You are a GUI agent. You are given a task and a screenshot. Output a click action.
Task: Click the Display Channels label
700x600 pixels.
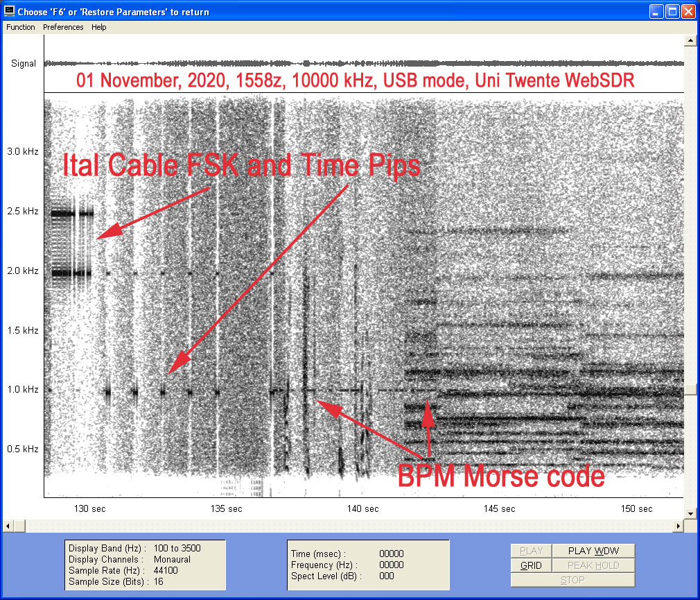click(106, 559)
